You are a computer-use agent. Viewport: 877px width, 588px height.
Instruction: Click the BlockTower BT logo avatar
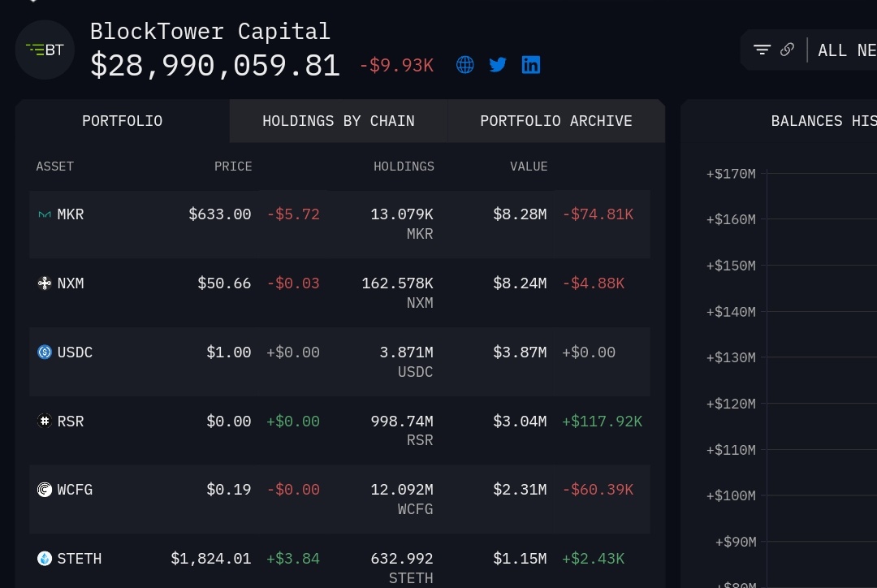45,50
